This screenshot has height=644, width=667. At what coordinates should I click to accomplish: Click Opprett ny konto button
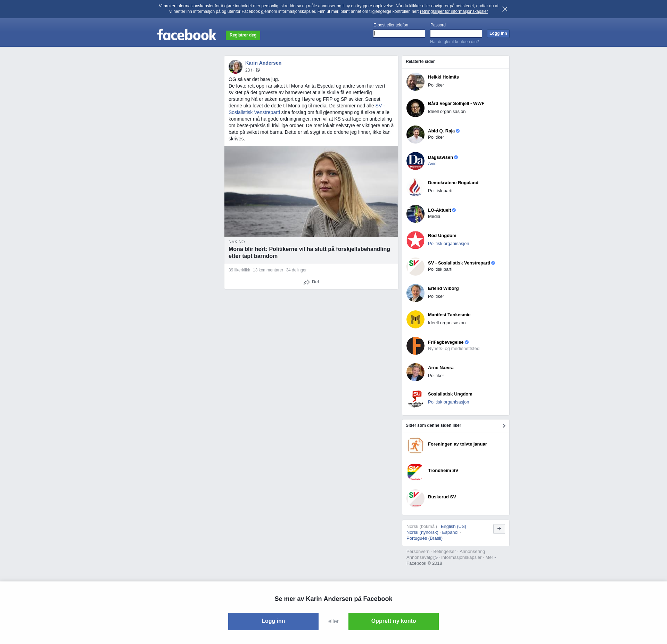[x=393, y=621]
